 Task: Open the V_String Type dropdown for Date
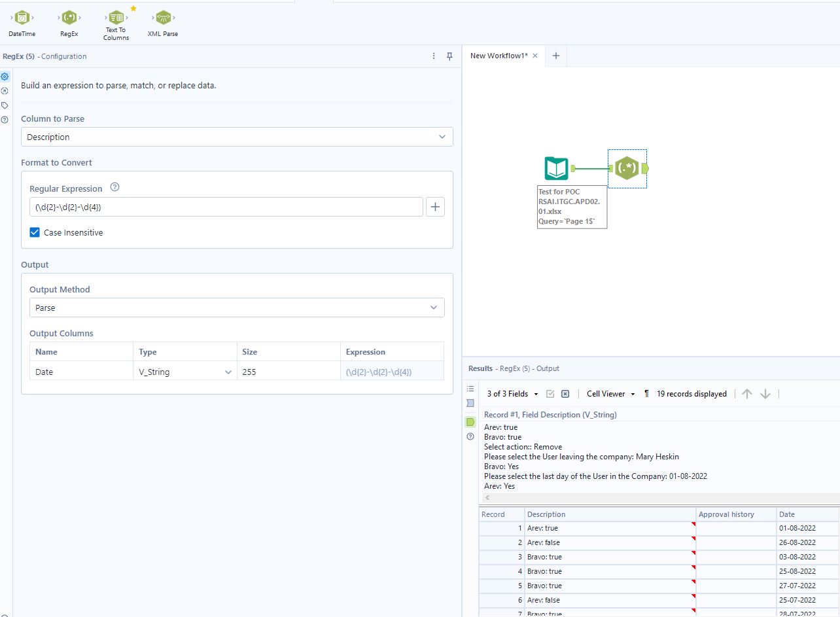[x=186, y=372]
